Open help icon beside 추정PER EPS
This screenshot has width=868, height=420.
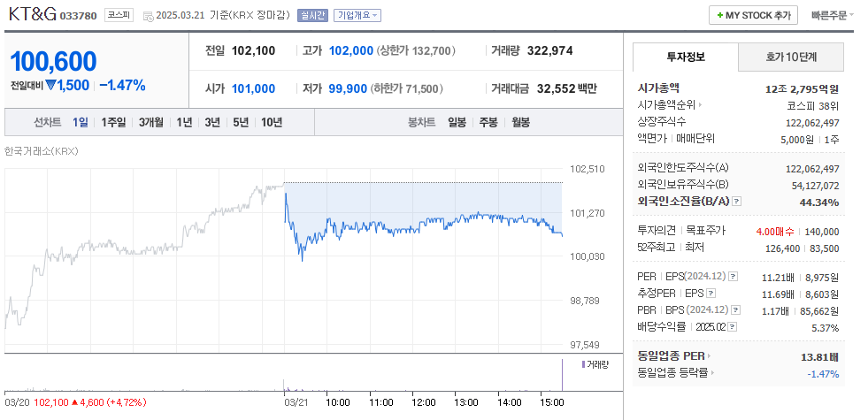pyautogui.click(x=711, y=294)
